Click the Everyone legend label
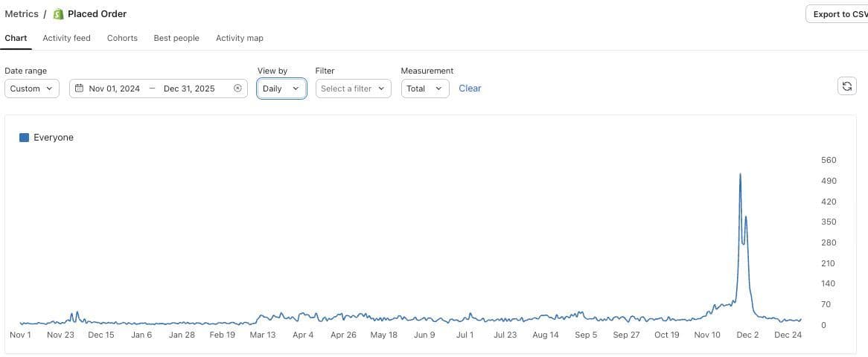 click(x=54, y=138)
